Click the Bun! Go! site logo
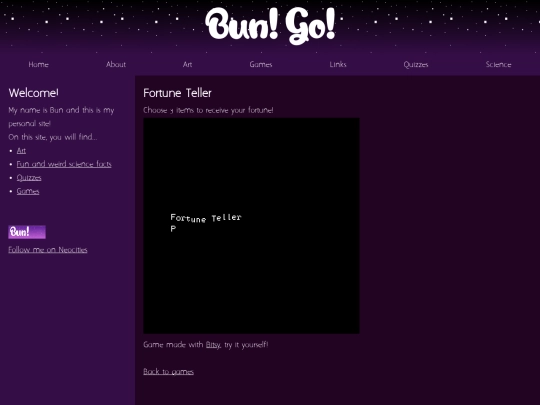540x405 pixels. [270, 26]
